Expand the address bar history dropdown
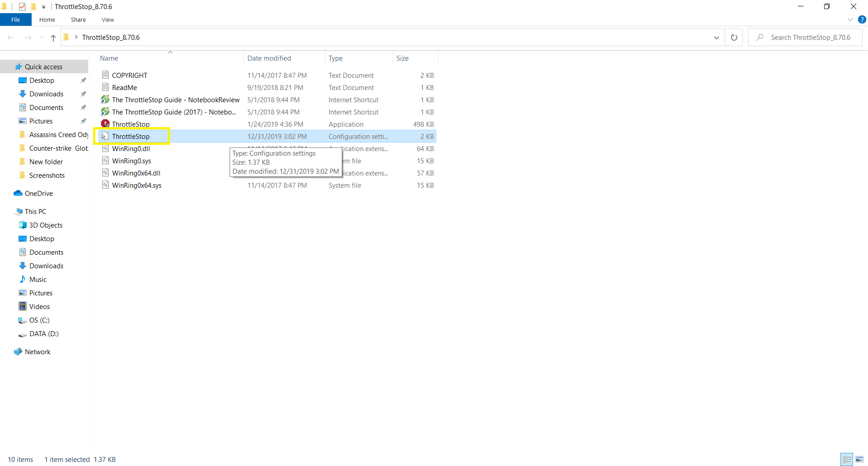This screenshot has width=868, height=466. coord(716,38)
